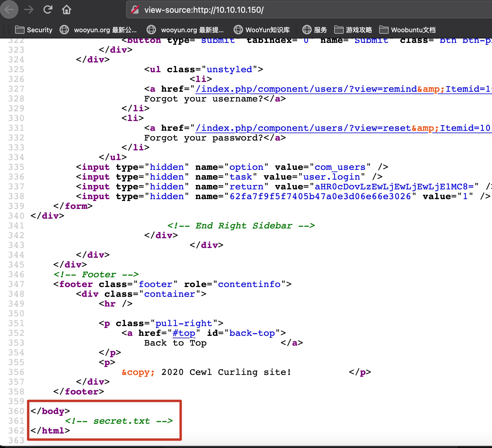Click the "com_users" value text

(x=340, y=167)
